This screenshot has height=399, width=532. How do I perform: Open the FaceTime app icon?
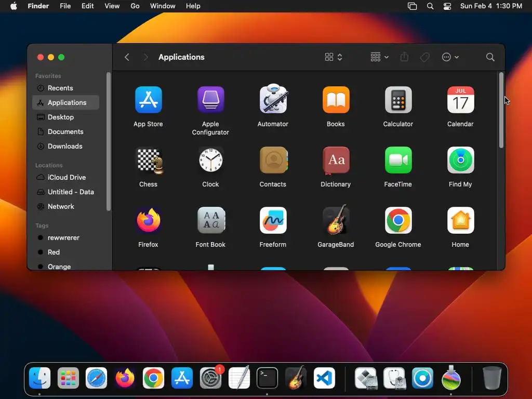click(398, 160)
